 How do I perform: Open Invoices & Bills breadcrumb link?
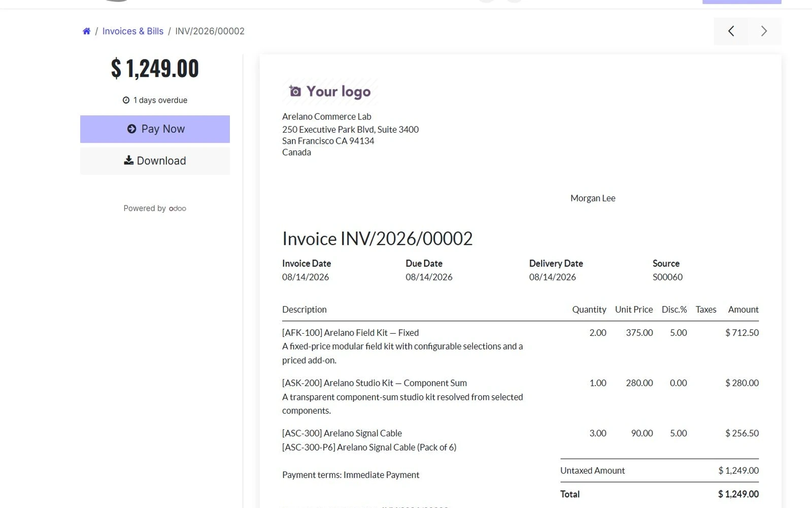pos(133,31)
